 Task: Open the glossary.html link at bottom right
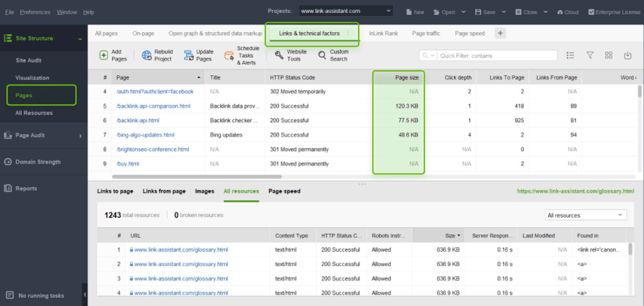(575, 191)
